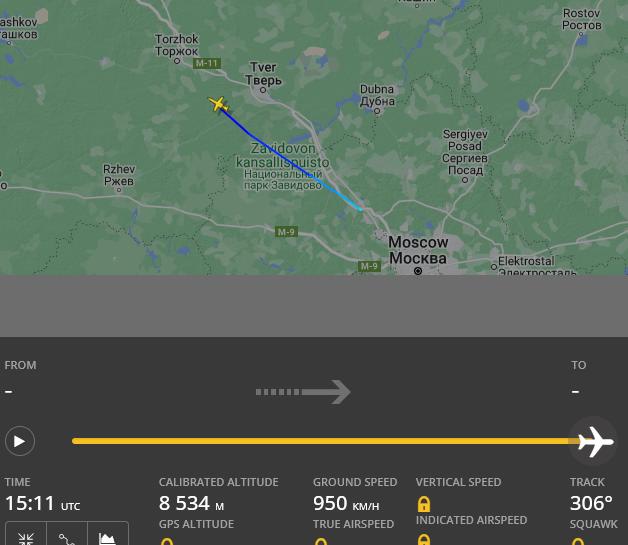Click the Vertical Speed lock icon
This screenshot has height=545, width=628.
(x=424, y=504)
